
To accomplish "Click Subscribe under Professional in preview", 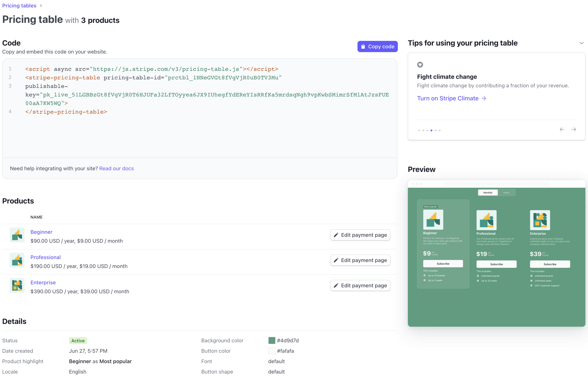I will point(496,264).
